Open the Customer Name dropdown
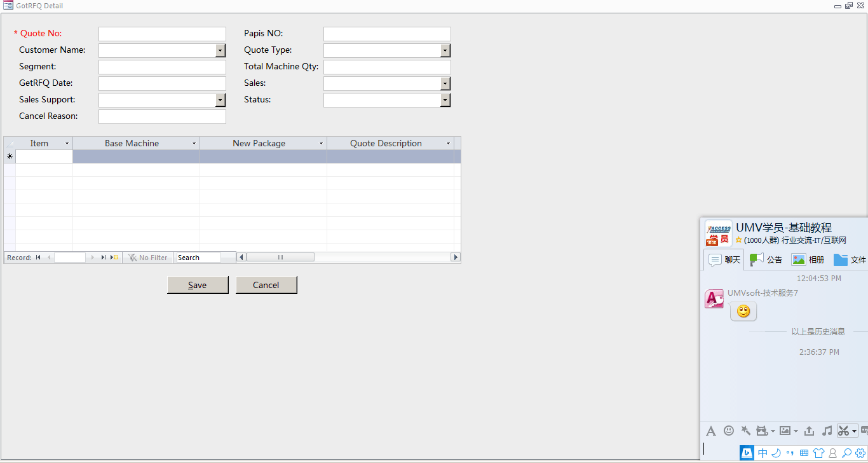 220,50
